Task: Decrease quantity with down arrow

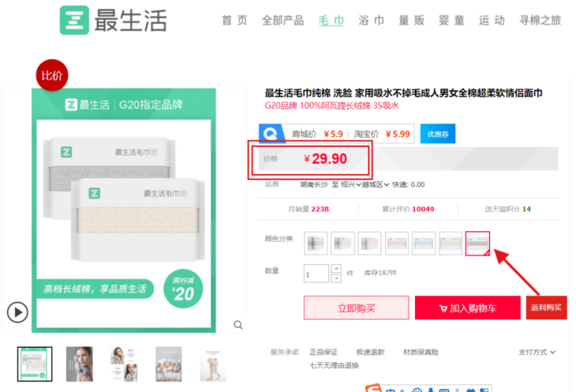Action: click(336, 278)
